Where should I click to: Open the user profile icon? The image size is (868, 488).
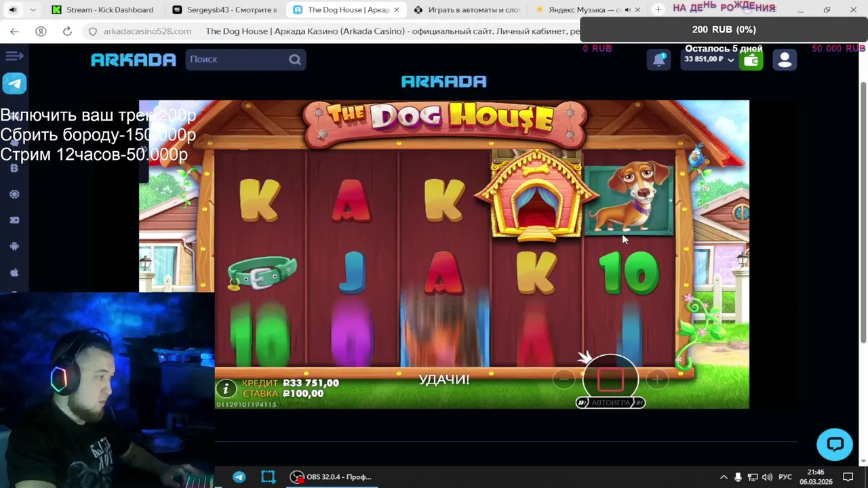[x=785, y=60]
